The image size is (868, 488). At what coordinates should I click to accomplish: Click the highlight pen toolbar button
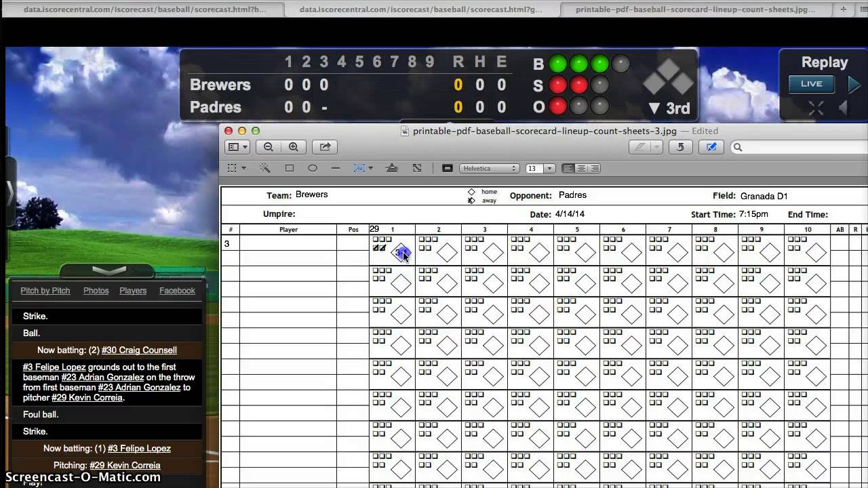pyautogui.click(x=639, y=147)
